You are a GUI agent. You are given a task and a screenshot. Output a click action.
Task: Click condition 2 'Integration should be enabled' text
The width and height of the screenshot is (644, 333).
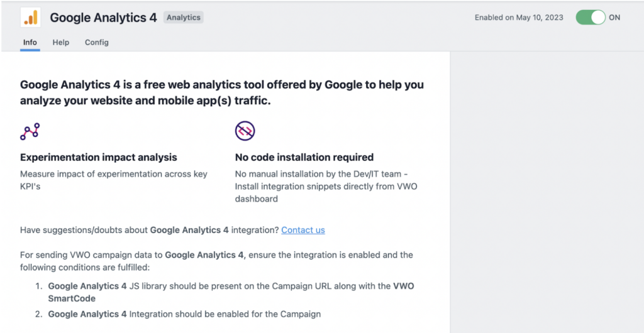[184, 315]
